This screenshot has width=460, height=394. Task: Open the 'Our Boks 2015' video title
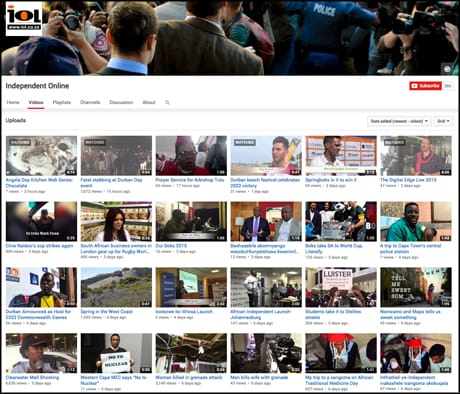coord(171,246)
